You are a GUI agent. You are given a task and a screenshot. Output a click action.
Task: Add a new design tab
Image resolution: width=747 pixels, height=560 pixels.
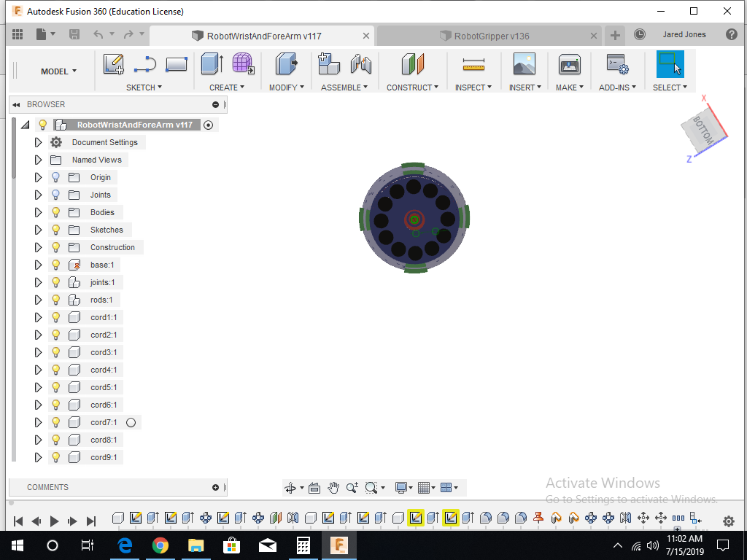click(x=615, y=35)
